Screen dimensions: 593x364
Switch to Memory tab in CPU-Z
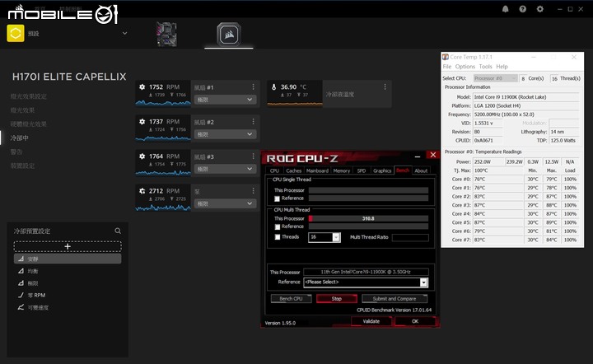[342, 170]
